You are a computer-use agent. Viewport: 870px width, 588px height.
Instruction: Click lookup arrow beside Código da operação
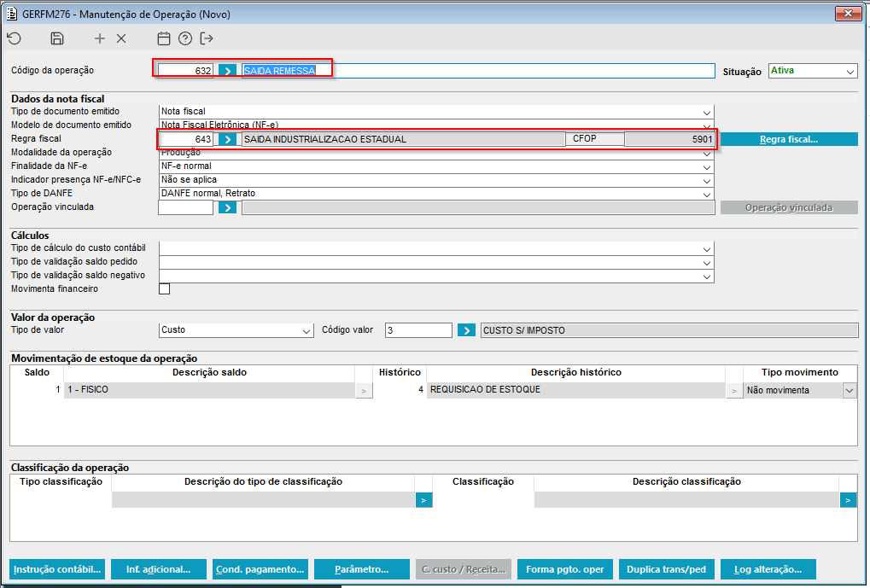(227, 71)
